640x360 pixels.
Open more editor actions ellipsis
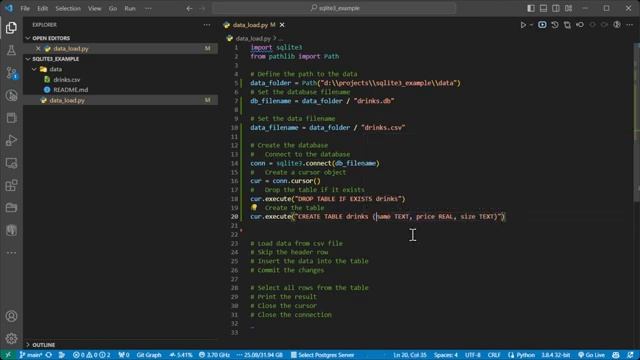[x=629, y=25]
